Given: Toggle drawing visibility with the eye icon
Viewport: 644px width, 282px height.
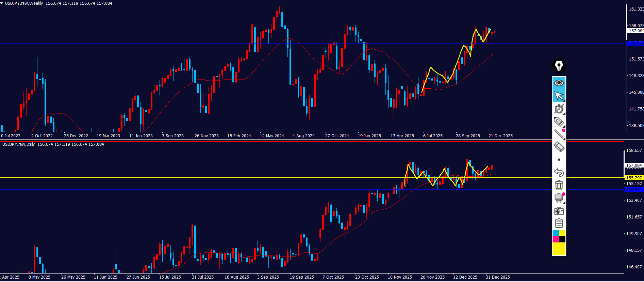Looking at the screenshot, I should pos(559,83).
